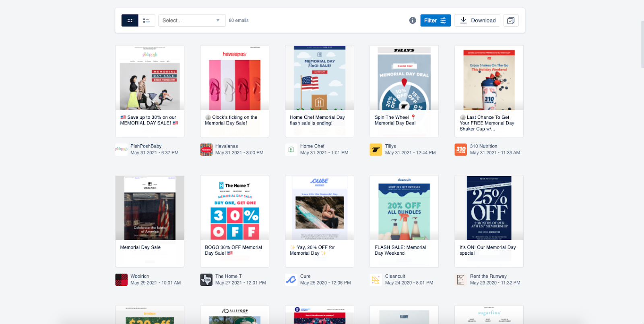This screenshot has height=324, width=644.
Task: Open the Filter options
Action: pos(436,21)
